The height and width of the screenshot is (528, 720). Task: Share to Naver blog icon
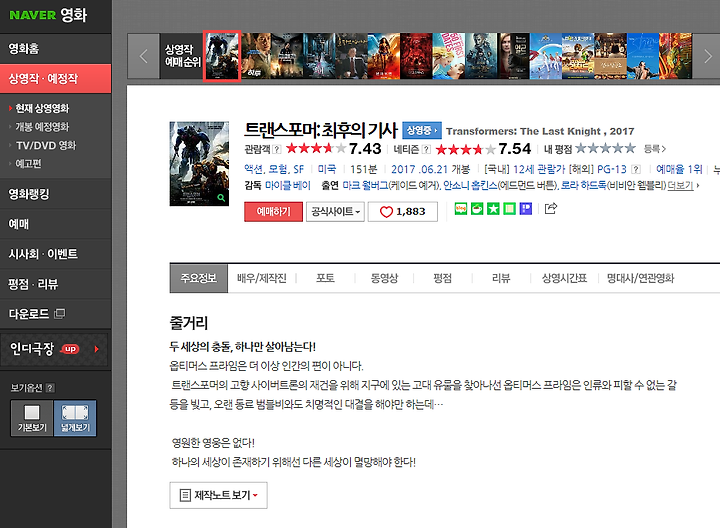tap(461, 209)
